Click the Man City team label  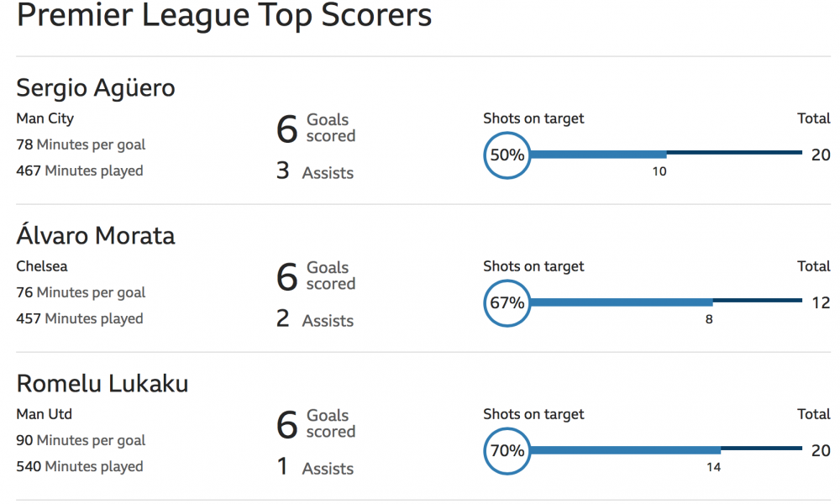(x=45, y=119)
